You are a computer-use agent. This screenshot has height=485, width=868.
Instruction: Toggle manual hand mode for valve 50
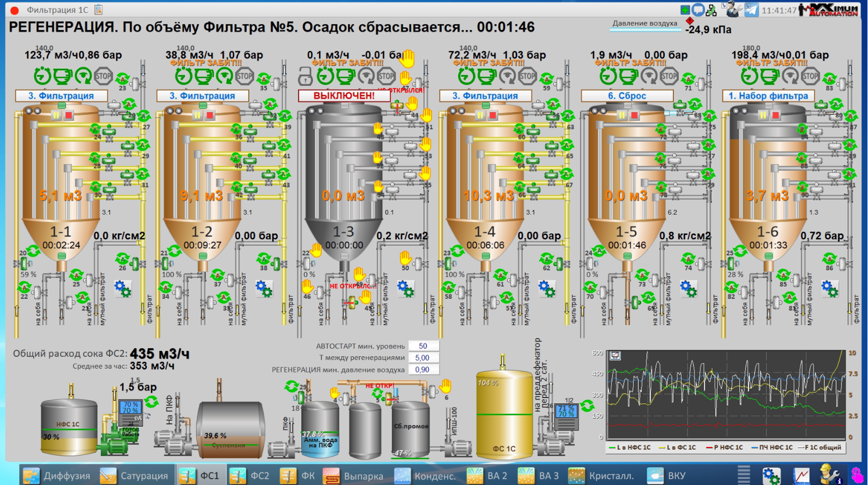coord(405,257)
